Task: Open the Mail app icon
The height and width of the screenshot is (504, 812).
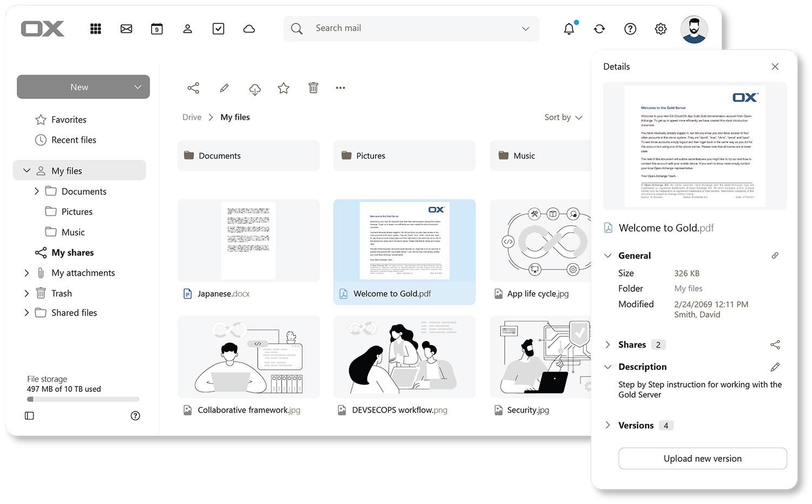Action: pos(126,29)
